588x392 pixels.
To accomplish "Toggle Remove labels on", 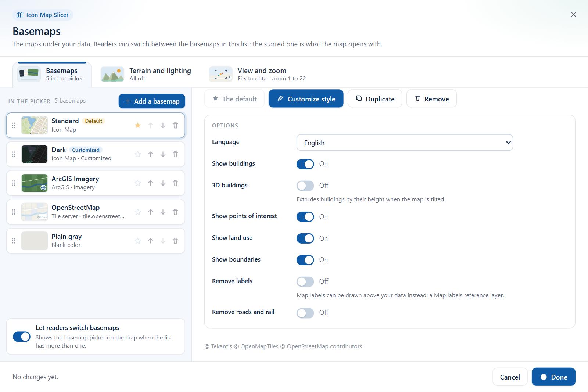I will click(305, 281).
